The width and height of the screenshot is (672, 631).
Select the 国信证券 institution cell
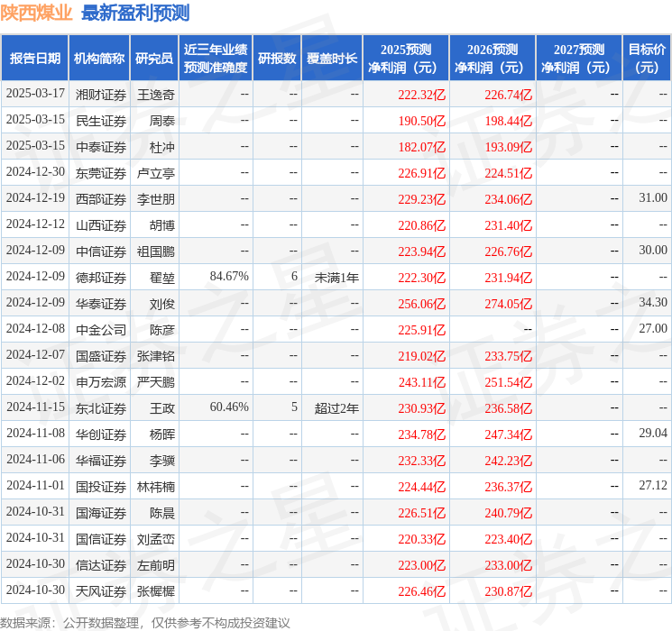101,539
